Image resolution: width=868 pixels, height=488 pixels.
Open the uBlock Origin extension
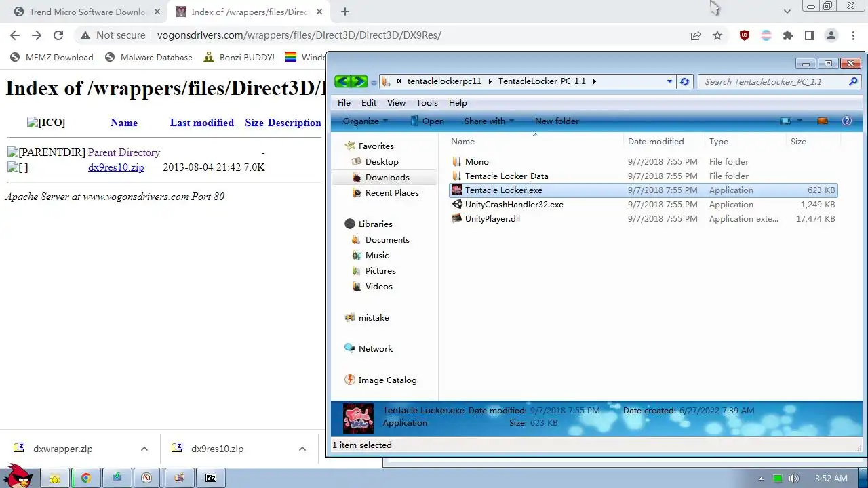(745, 35)
